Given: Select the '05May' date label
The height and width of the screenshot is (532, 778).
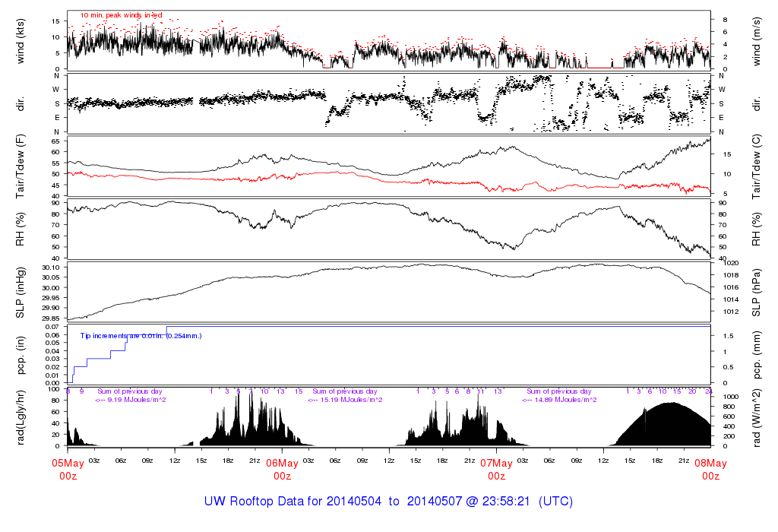Looking at the screenshot, I should (68, 463).
